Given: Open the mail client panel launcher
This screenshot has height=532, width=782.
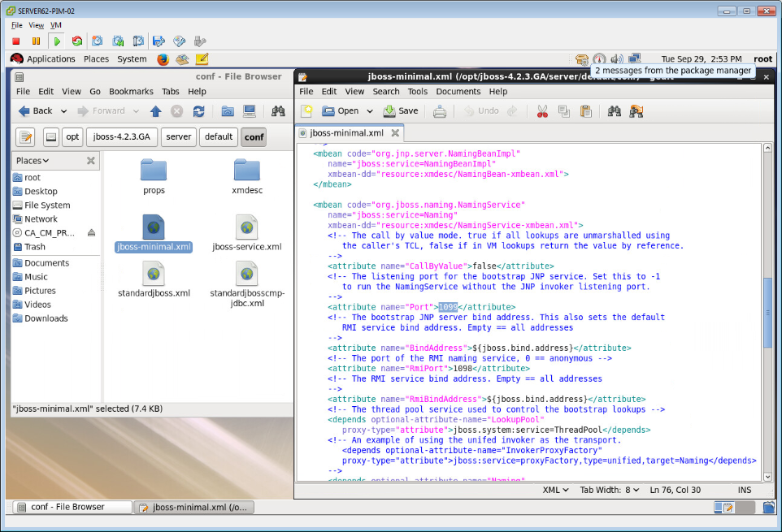Looking at the screenshot, I should click(182, 59).
